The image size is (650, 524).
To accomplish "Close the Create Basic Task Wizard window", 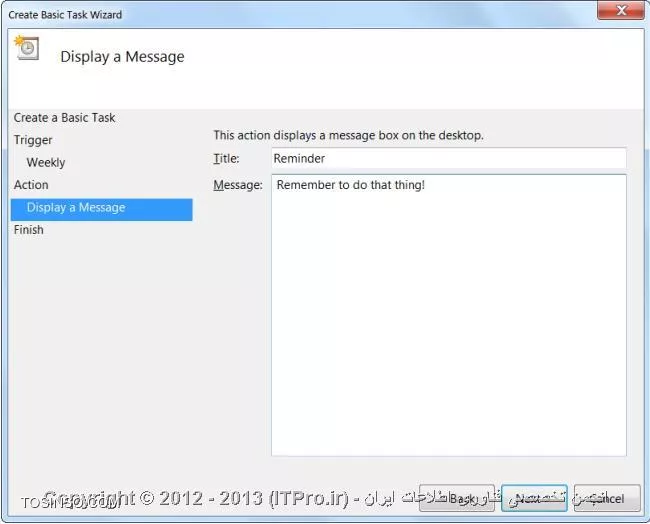I will pyautogui.click(x=621, y=10).
